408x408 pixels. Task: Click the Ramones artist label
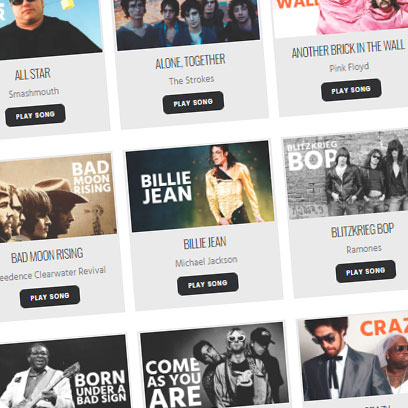coord(364,249)
